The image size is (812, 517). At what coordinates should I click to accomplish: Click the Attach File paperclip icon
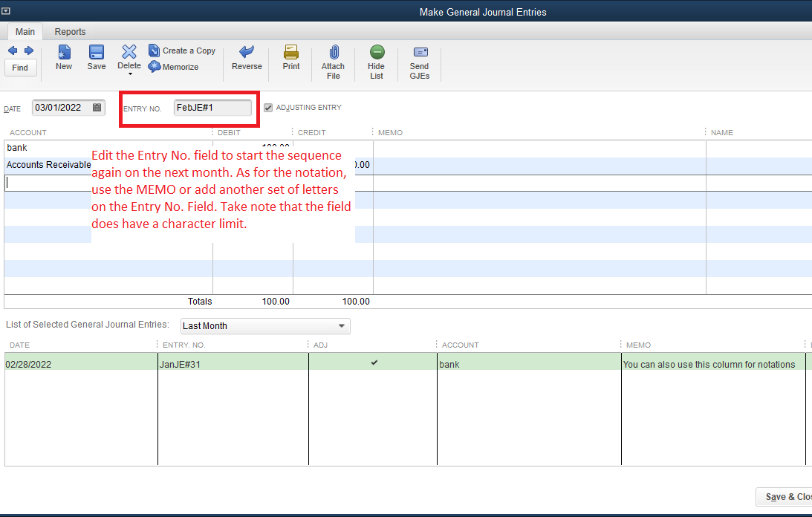pos(333,52)
